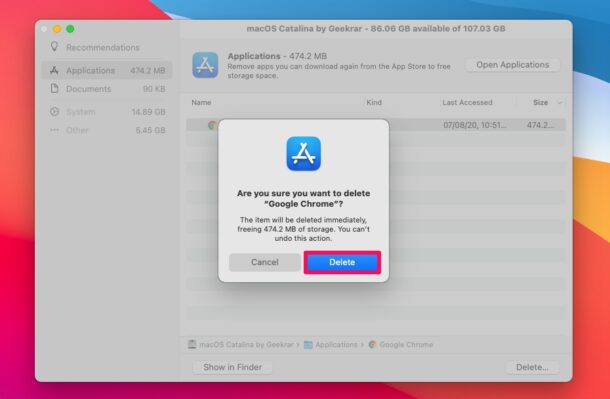This screenshot has height=399, width=610.
Task: Click the large Applications header icon
Action: pyautogui.click(x=205, y=65)
